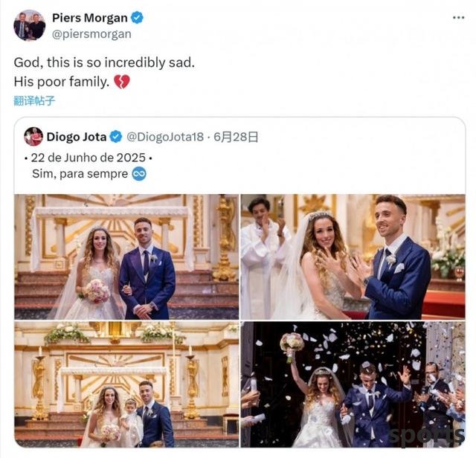
Task: Open the top-right photo showing wedding rings
Action: pos(353,257)
